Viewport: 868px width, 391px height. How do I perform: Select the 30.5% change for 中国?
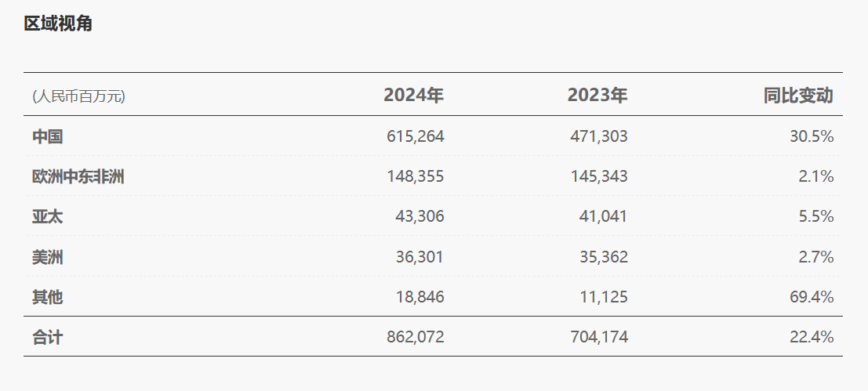(811, 136)
